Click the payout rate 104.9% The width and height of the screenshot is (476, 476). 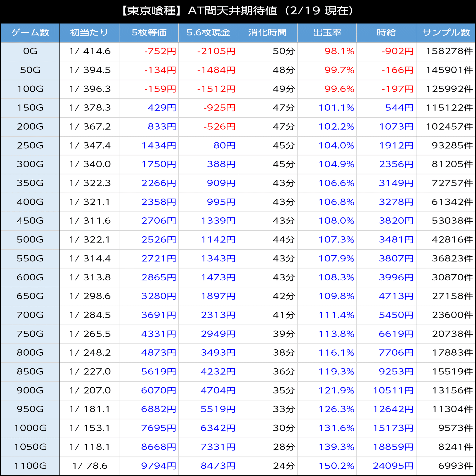click(x=336, y=164)
